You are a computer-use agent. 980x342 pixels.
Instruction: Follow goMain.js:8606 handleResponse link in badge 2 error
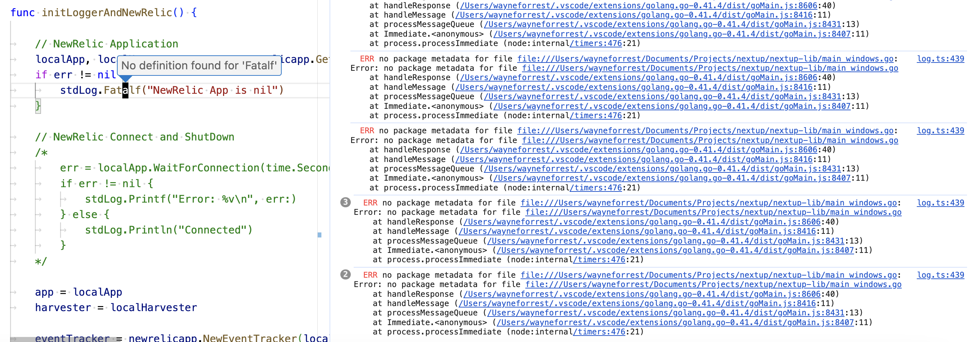tap(642, 294)
